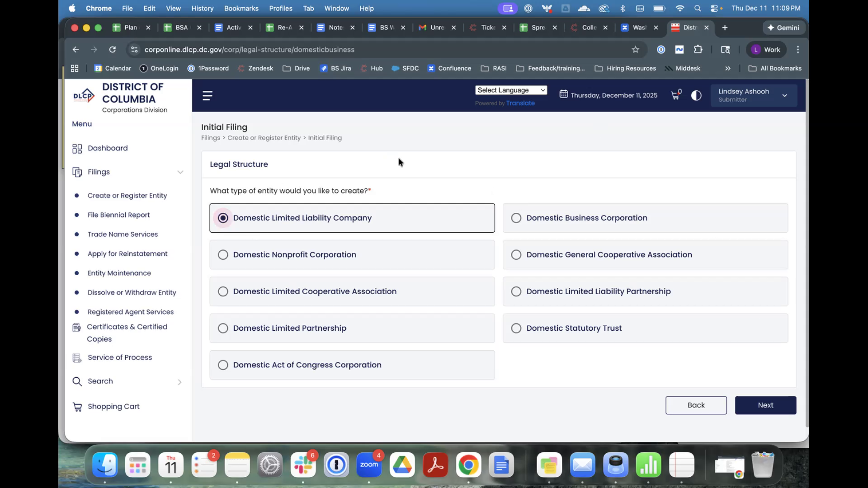868x488 pixels.
Task: Open Certificates & Certified Copies icon
Action: (x=77, y=328)
